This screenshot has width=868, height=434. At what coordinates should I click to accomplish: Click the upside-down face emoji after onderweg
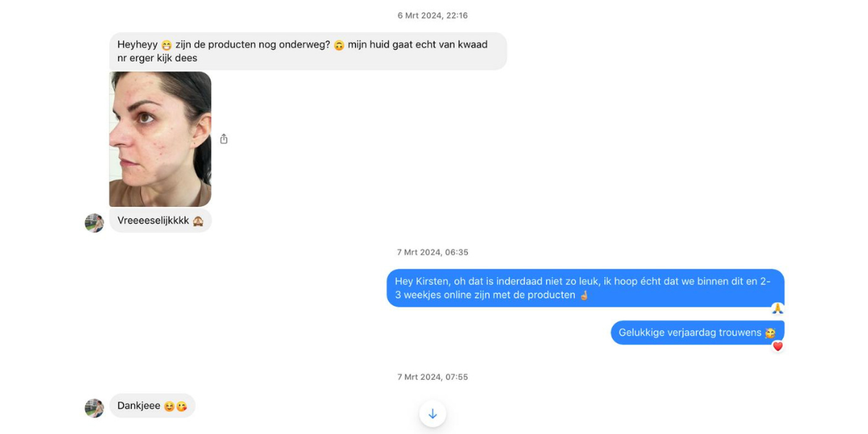point(339,45)
